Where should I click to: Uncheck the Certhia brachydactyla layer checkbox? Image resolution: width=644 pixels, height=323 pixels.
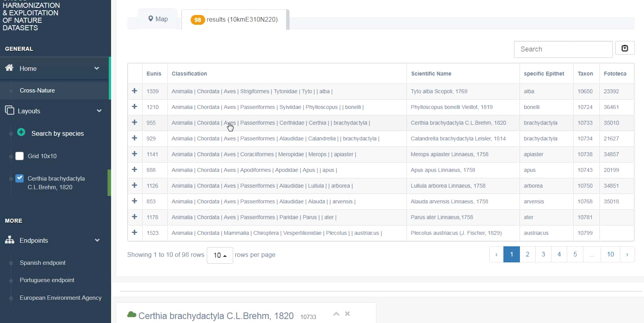19,178
